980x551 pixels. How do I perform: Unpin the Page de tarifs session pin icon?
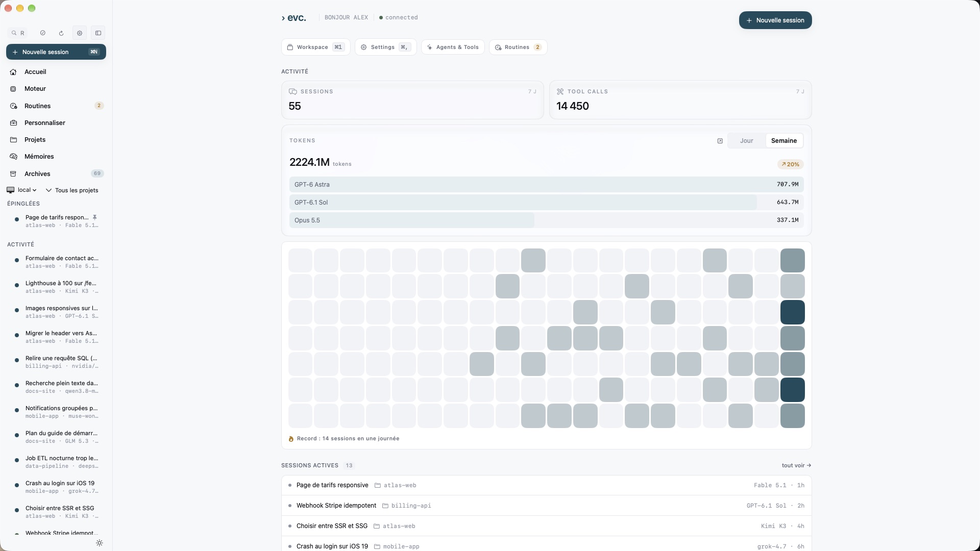(x=94, y=217)
